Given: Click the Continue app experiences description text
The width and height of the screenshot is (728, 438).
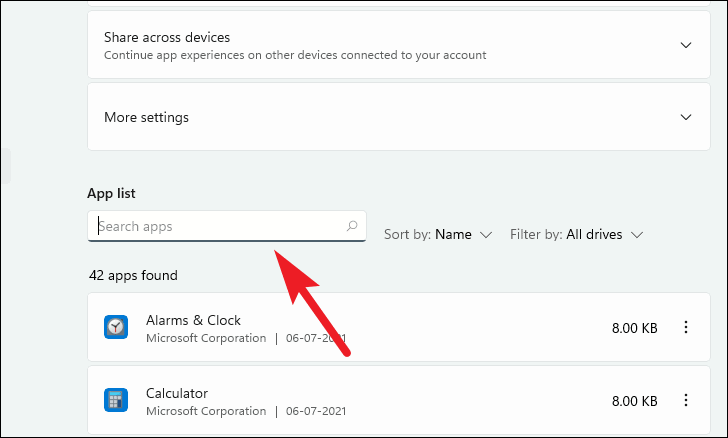Looking at the screenshot, I should click(x=295, y=55).
